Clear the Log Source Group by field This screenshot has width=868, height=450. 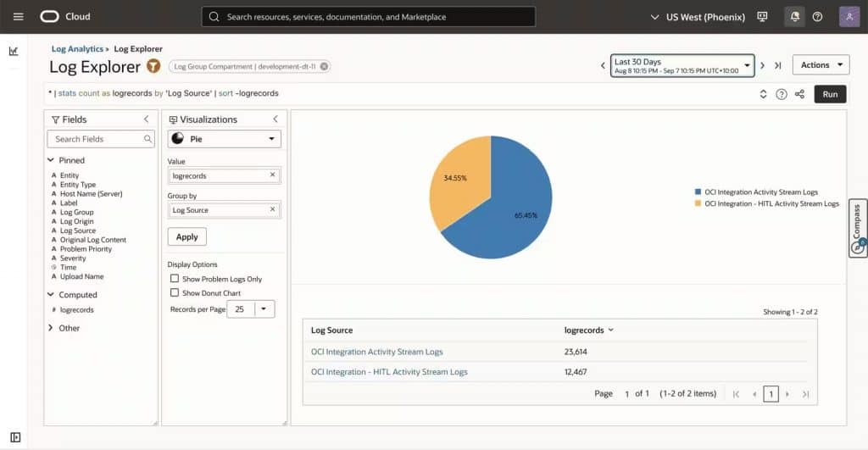pos(272,209)
